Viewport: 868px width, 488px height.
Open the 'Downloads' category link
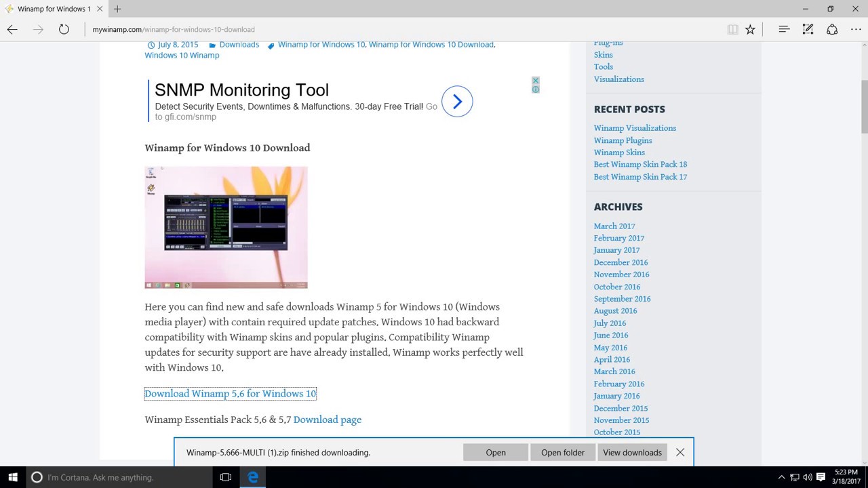click(x=239, y=45)
